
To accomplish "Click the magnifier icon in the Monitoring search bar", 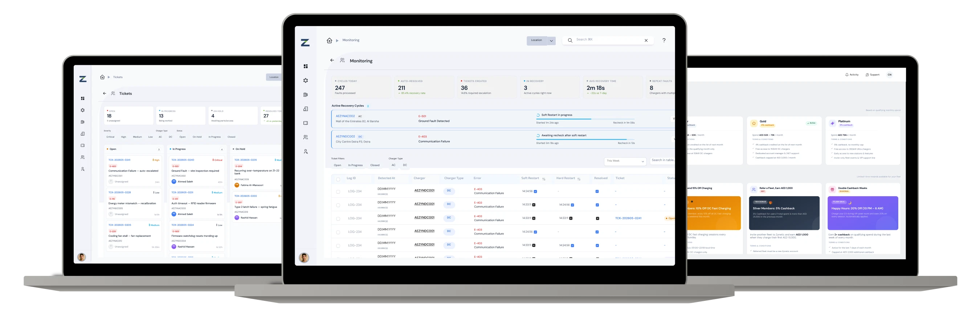I will (570, 40).
